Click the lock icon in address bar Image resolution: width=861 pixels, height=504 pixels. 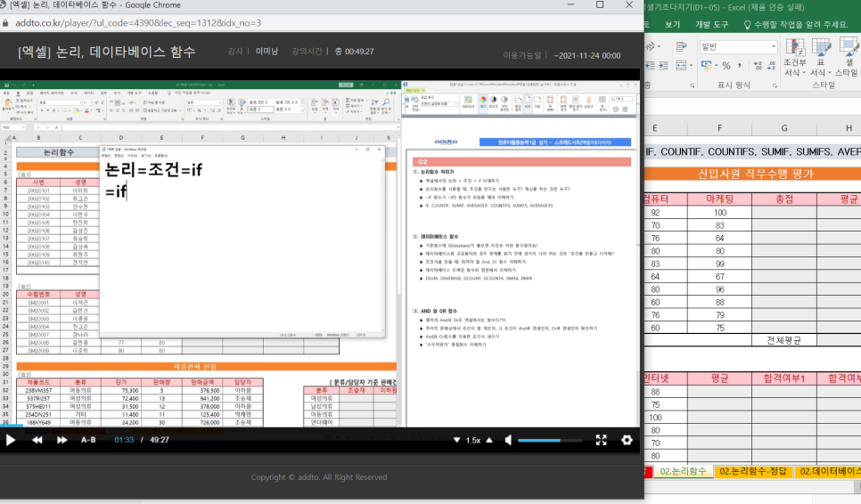(x=5, y=23)
